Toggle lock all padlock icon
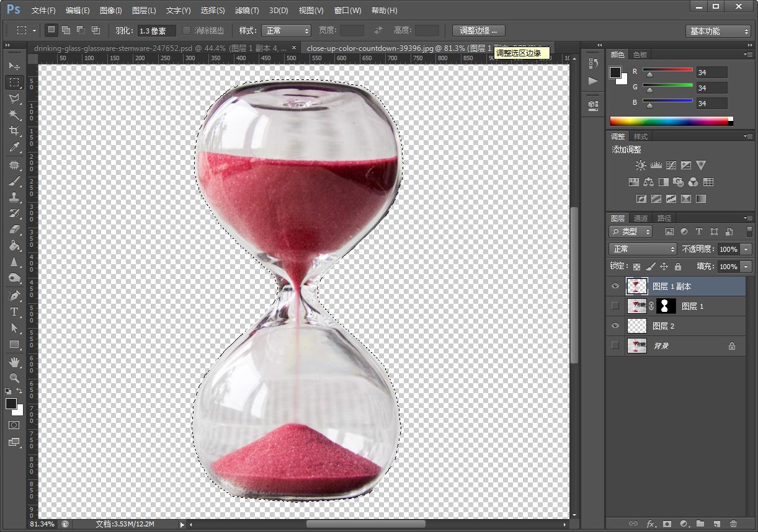This screenshot has width=758, height=532. tap(677, 267)
